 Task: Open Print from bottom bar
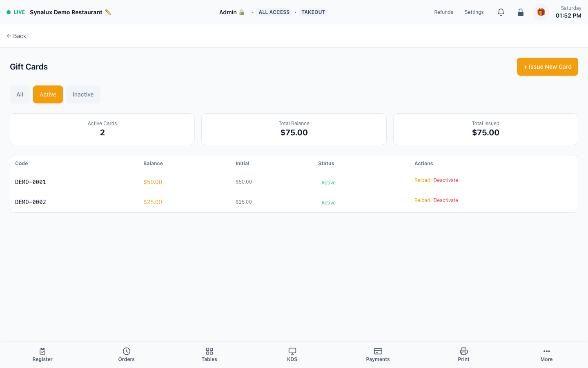click(464, 355)
